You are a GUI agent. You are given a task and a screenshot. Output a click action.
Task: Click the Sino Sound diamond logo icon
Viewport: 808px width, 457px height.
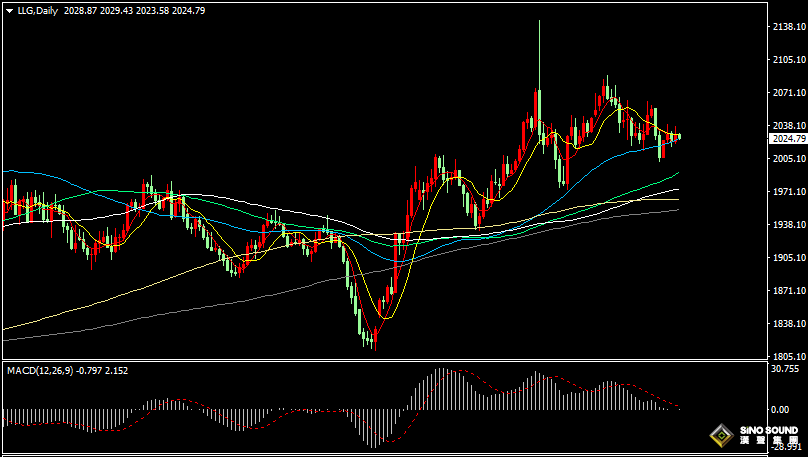click(720, 436)
